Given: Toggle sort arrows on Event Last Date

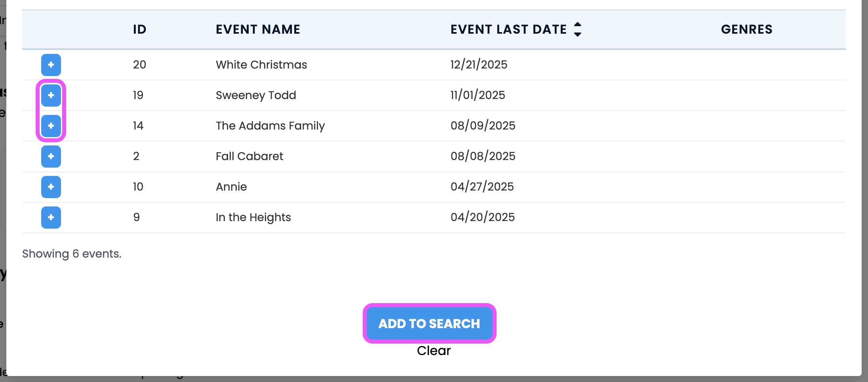Looking at the screenshot, I should point(578,29).
